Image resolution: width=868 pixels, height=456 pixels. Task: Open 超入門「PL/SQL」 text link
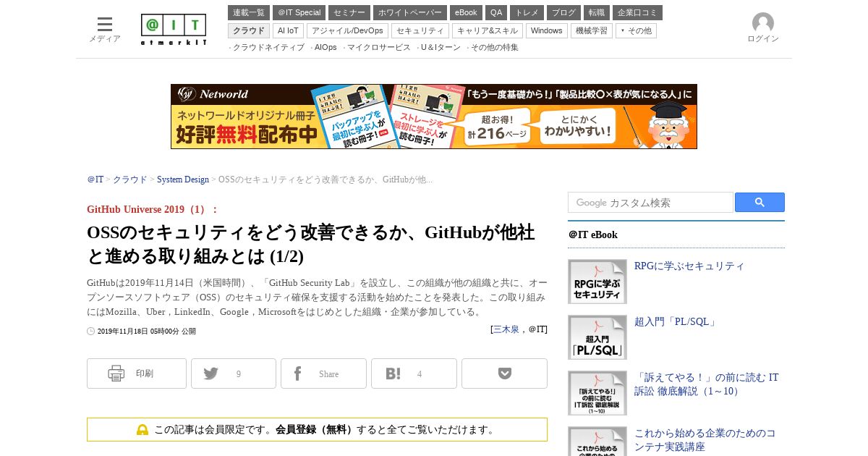click(x=676, y=321)
